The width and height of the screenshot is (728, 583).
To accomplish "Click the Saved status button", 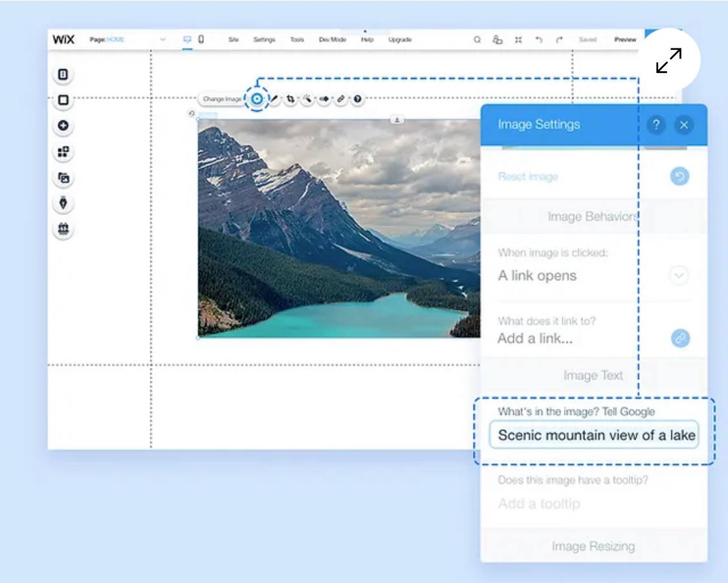I will (x=588, y=39).
